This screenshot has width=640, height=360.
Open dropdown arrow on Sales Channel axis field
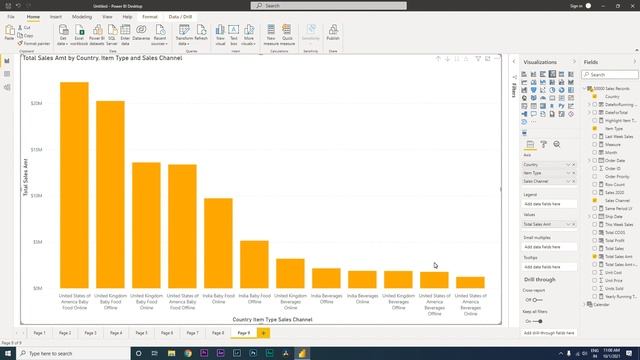[x=568, y=181]
